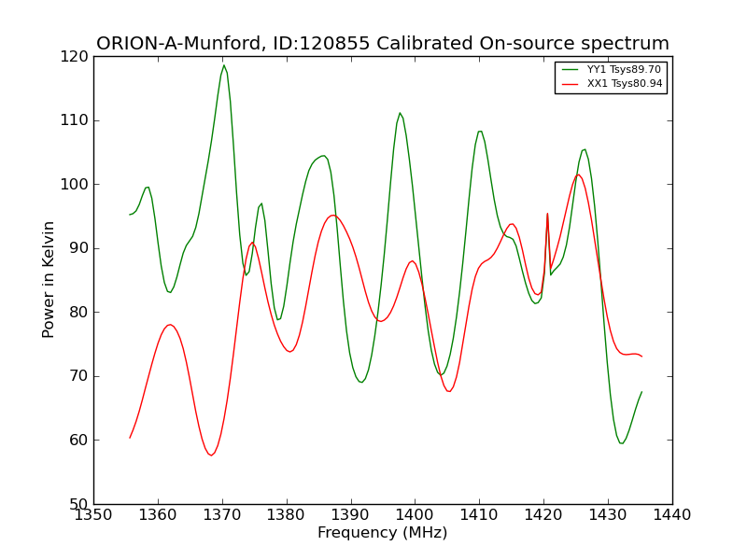The image size is (747, 560).
Task: Click the green curve's highest peak near 1370 MHz
Action: pos(224,65)
